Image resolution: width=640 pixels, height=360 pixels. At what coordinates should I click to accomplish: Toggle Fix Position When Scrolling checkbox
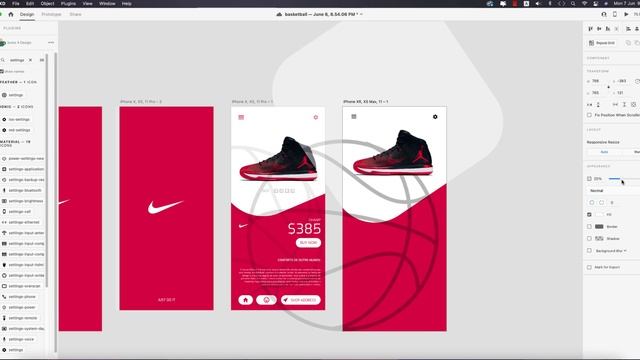[x=589, y=115]
